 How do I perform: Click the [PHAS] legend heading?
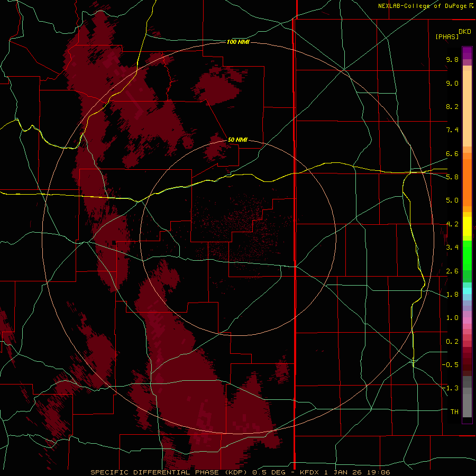[x=447, y=36]
